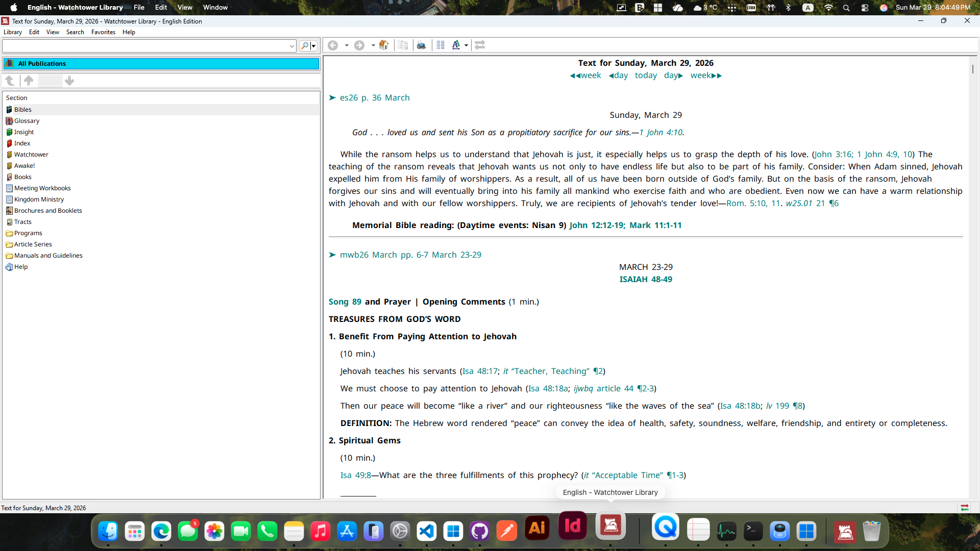Click inside the search input field
The height and width of the screenshot is (551, 980).
tap(145, 46)
